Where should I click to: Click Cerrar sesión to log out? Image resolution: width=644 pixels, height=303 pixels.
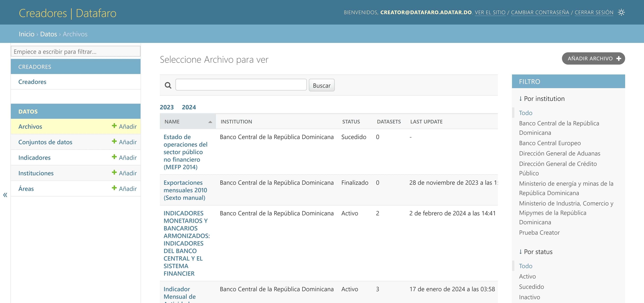[x=594, y=13]
